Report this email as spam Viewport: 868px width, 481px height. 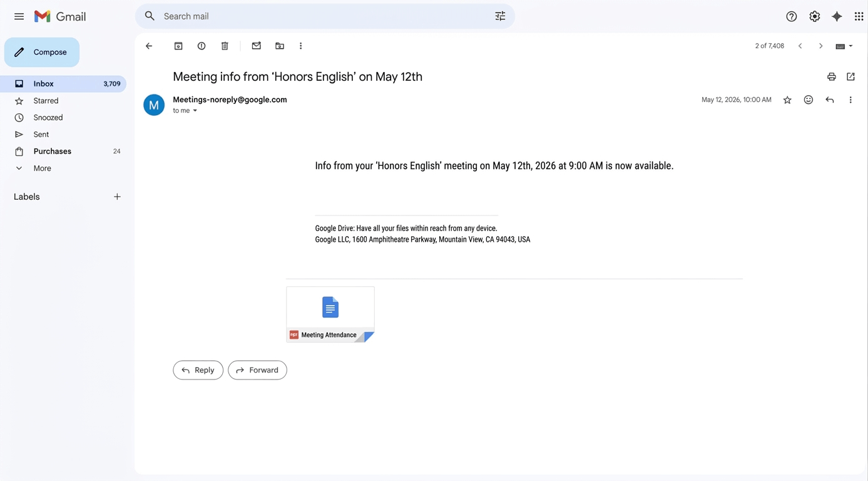[x=202, y=46]
